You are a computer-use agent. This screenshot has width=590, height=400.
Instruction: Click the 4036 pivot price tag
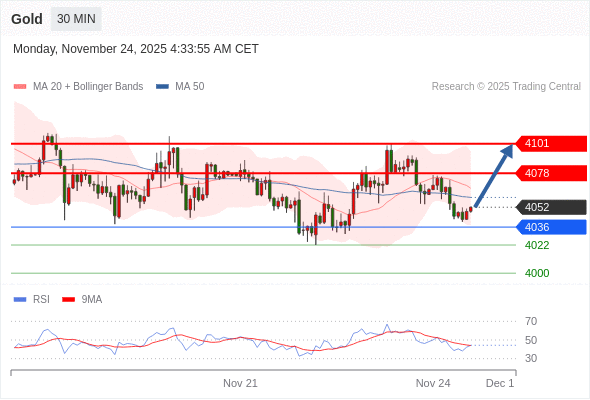(551, 227)
